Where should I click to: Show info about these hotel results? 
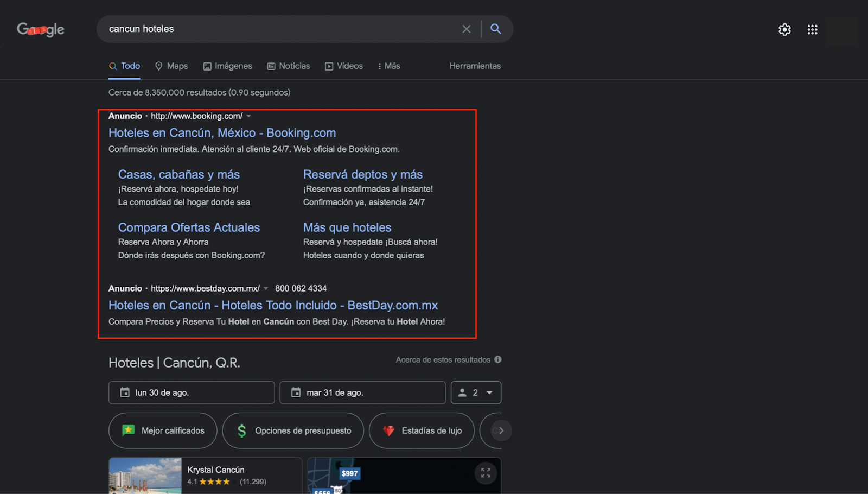(x=497, y=359)
